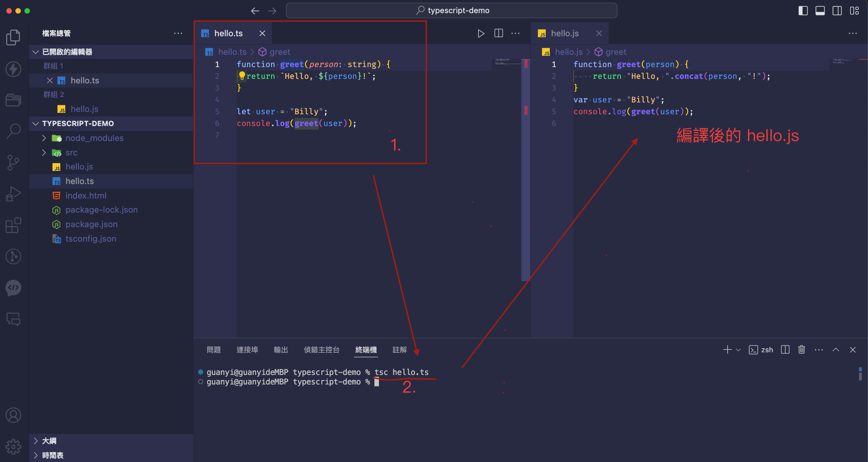Open more actions for hello.ts editor group

pos(515,33)
